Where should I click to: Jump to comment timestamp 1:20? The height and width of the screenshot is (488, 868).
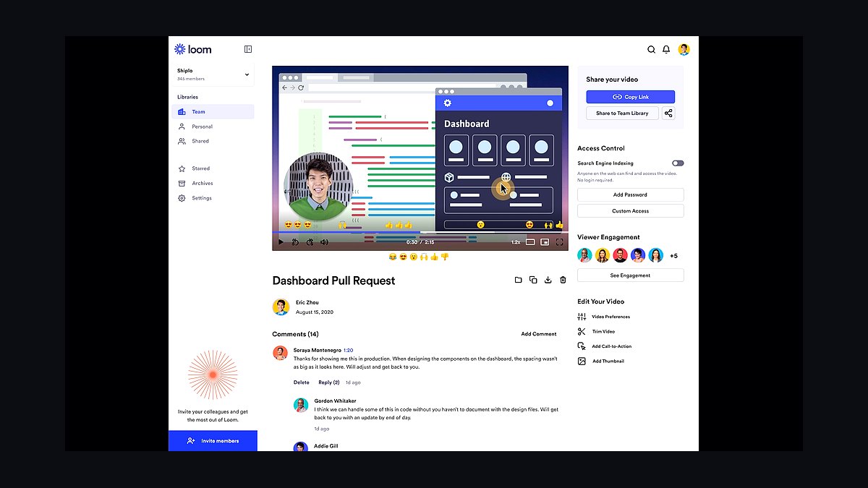(x=348, y=350)
